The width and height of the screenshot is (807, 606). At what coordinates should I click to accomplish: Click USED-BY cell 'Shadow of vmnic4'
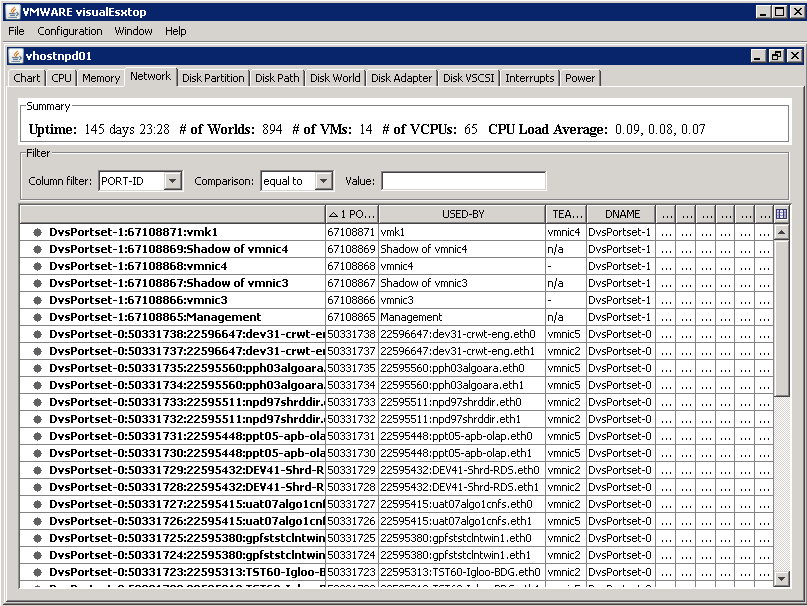(x=462, y=249)
